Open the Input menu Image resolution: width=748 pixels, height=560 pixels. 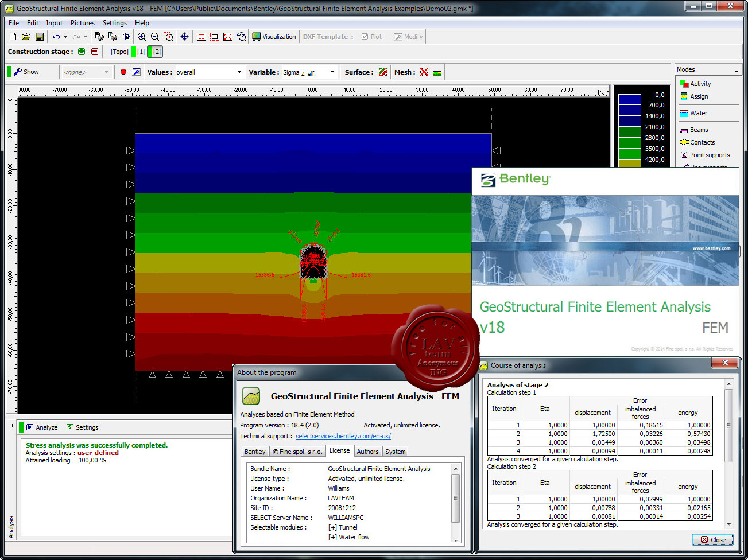55,23
